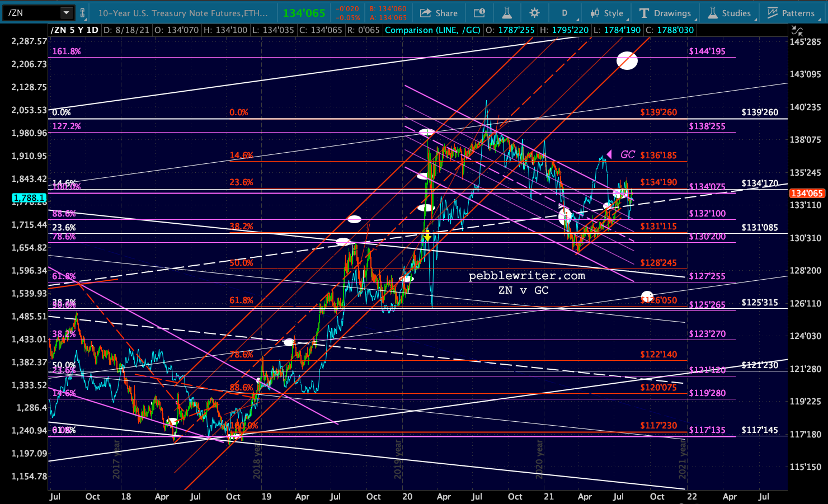Click the ask quote A: 134'065
The height and width of the screenshot is (504, 828).
click(x=388, y=17)
